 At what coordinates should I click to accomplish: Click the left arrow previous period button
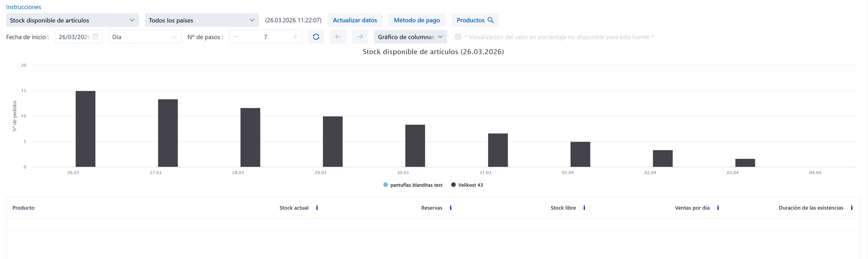point(338,37)
